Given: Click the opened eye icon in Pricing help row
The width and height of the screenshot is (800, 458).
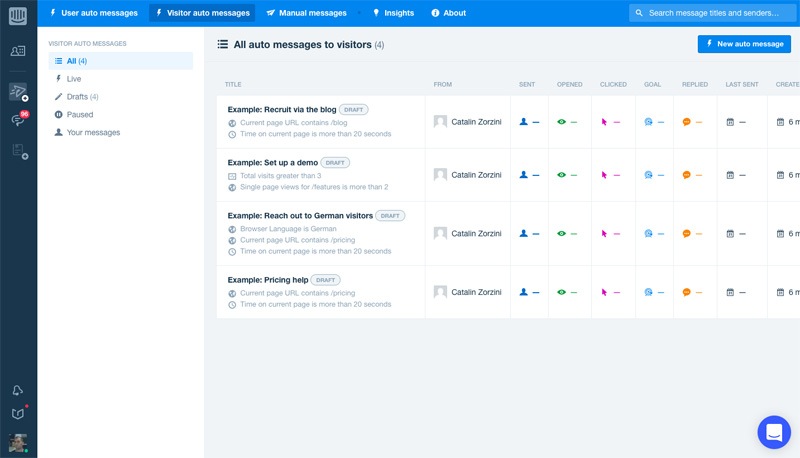Looking at the screenshot, I should (561, 292).
